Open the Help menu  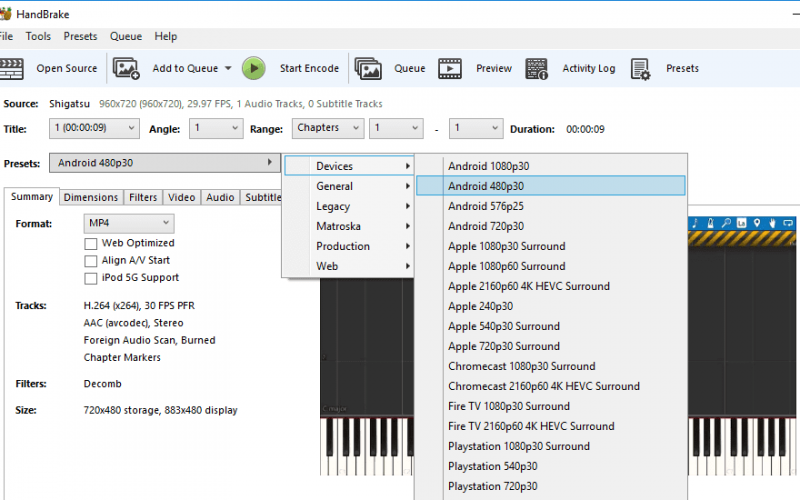pyautogui.click(x=166, y=36)
